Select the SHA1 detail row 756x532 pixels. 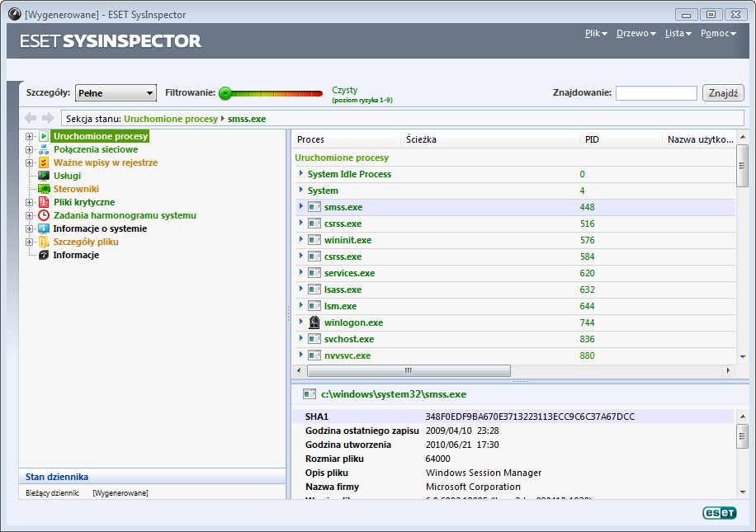513,417
